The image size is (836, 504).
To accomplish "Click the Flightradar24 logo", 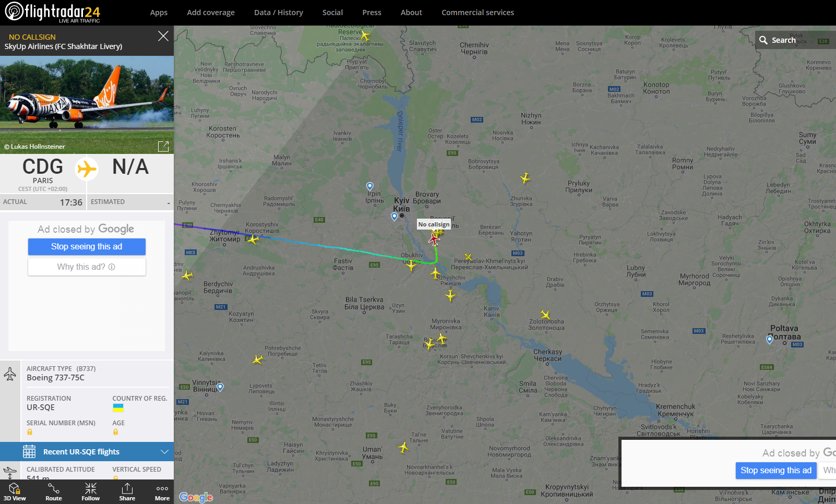I will (52, 11).
